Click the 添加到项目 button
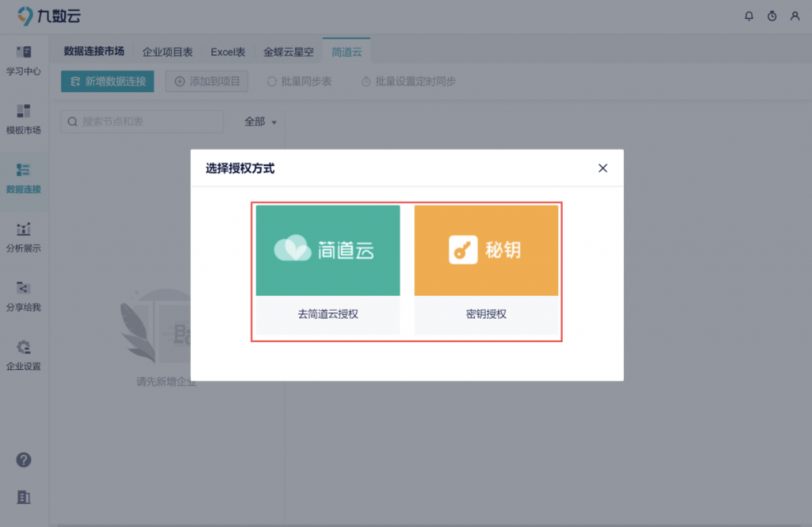 [x=207, y=81]
